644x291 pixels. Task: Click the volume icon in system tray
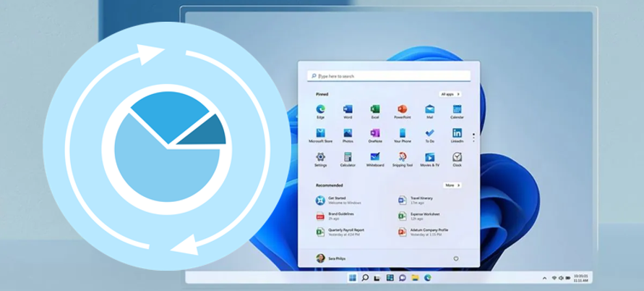point(561,278)
